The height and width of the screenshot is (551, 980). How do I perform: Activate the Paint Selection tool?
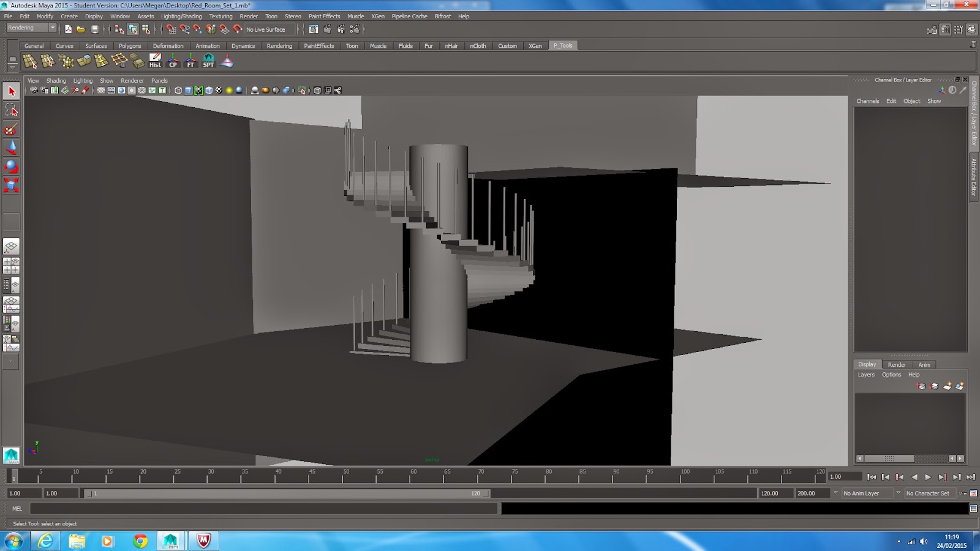point(11,129)
